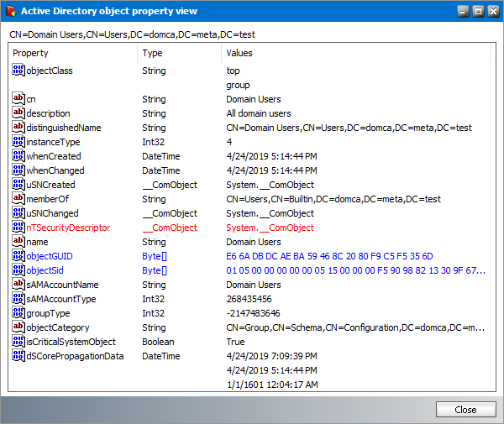This screenshot has height=424, width=504.
Task: Select the red System.__ComObject value
Action: click(270, 228)
